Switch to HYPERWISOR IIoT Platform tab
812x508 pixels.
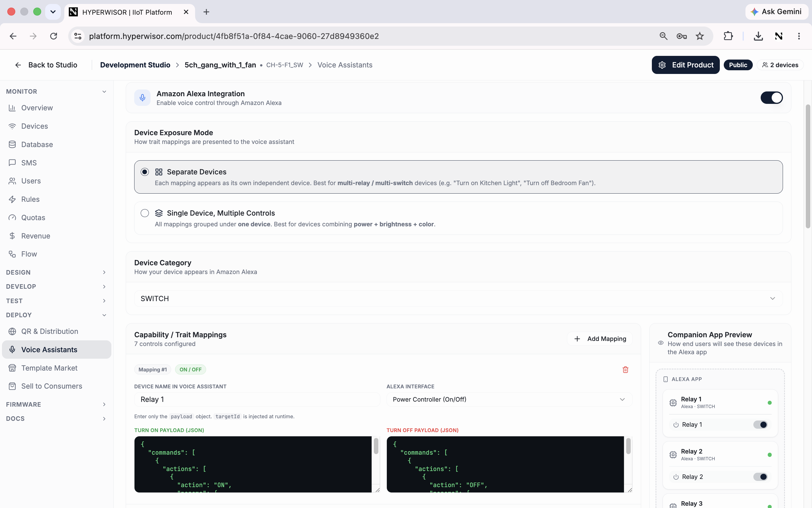tap(129, 12)
